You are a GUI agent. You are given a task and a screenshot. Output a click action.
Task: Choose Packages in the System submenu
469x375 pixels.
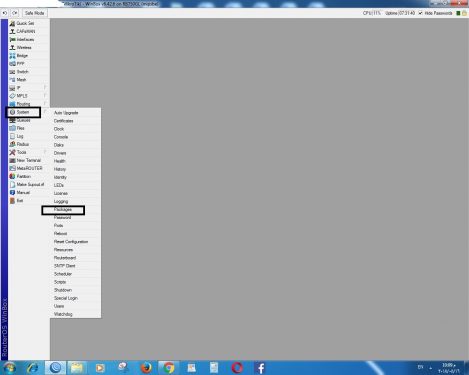click(x=63, y=210)
